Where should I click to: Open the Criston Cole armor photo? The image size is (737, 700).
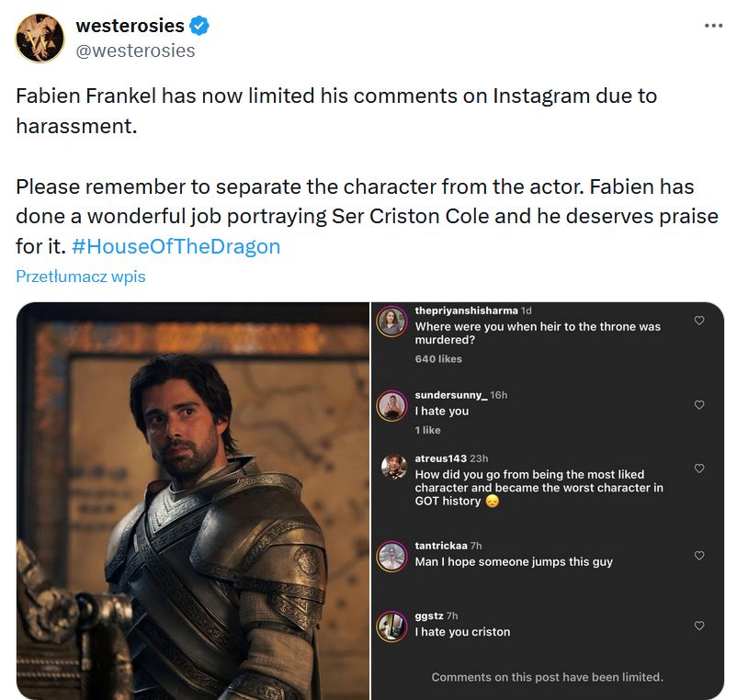(x=192, y=501)
